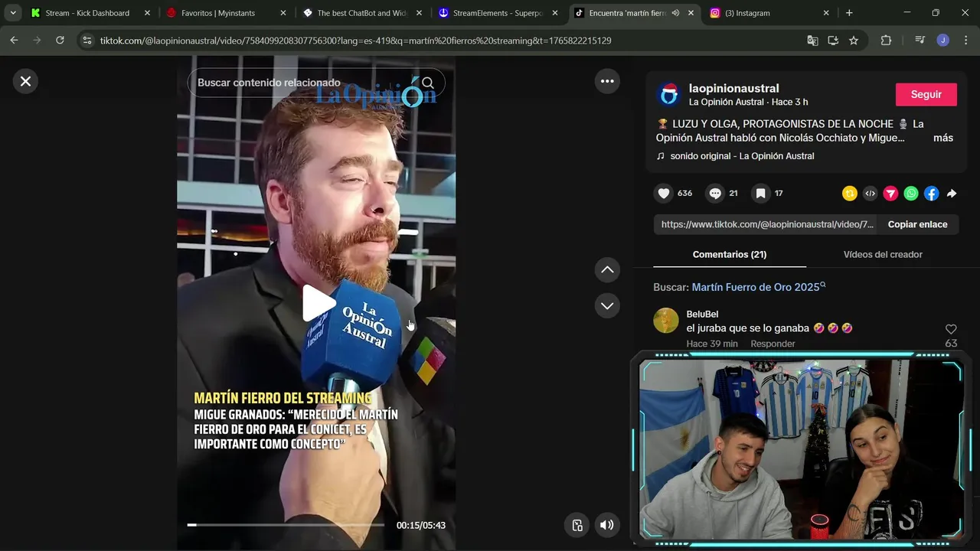Go back in browser history
Image resolution: width=980 pixels, height=551 pixels.
click(14, 41)
